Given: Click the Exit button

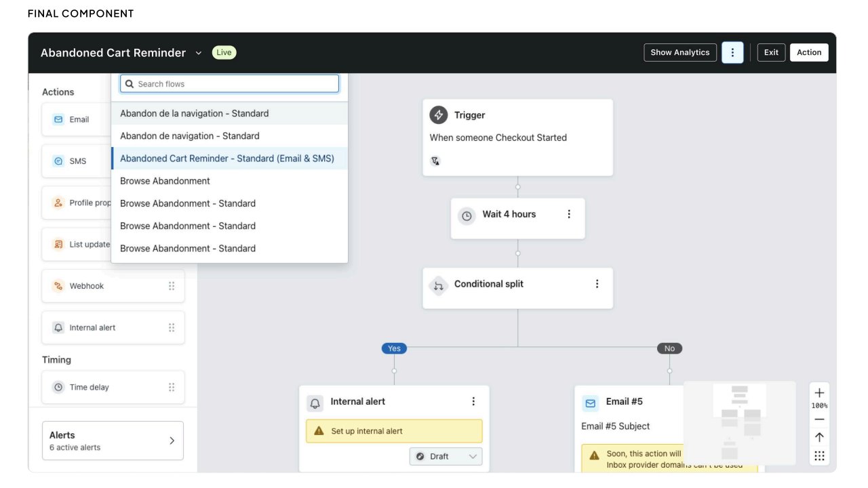Looking at the screenshot, I should [772, 52].
